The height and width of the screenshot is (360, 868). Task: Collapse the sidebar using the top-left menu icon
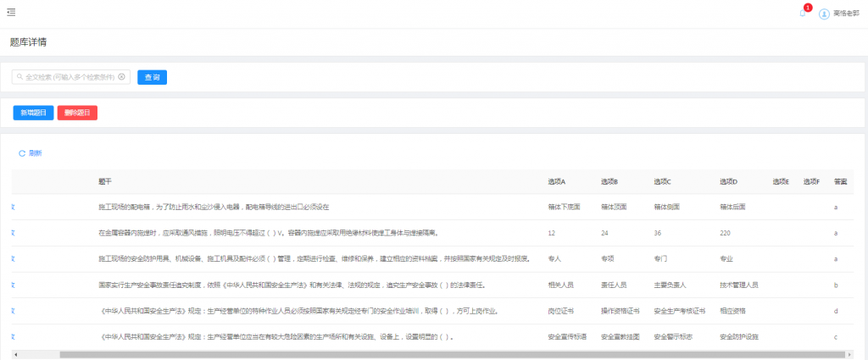[10, 12]
